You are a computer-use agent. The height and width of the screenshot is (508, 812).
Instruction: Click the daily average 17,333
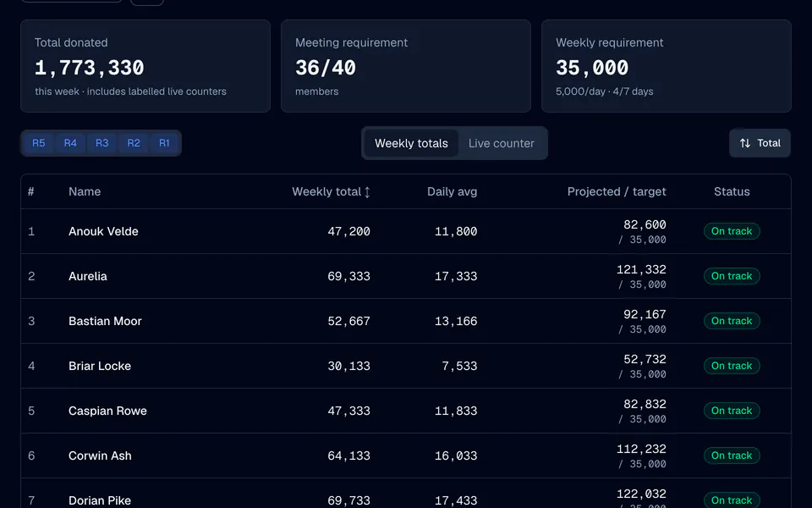pyautogui.click(x=456, y=276)
